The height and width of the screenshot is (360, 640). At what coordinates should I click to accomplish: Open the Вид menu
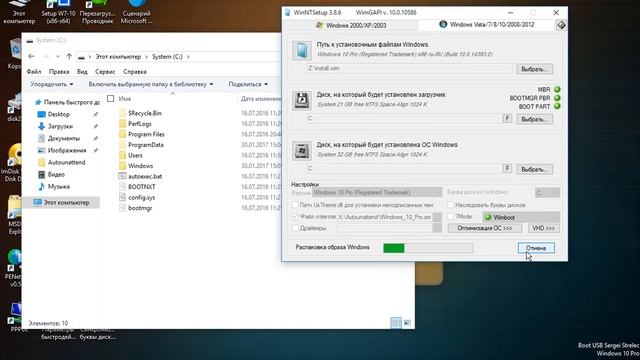[82, 71]
